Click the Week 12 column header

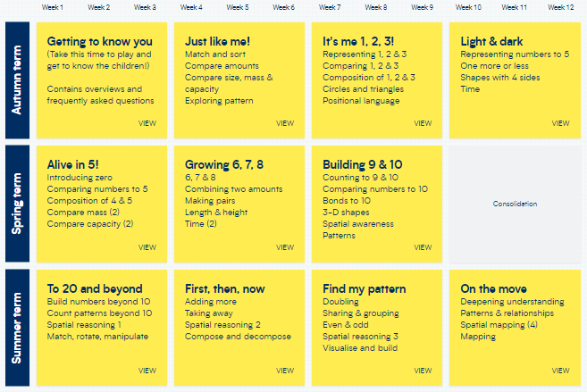click(560, 7)
